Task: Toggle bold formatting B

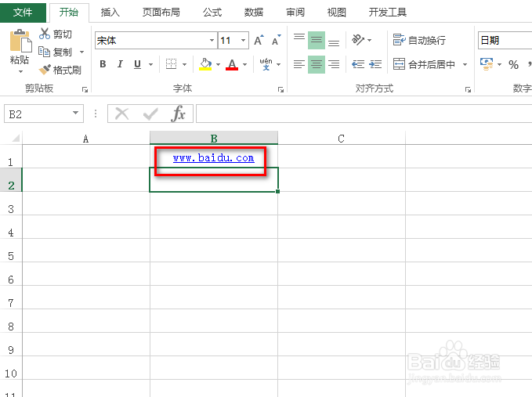Action: [103, 64]
